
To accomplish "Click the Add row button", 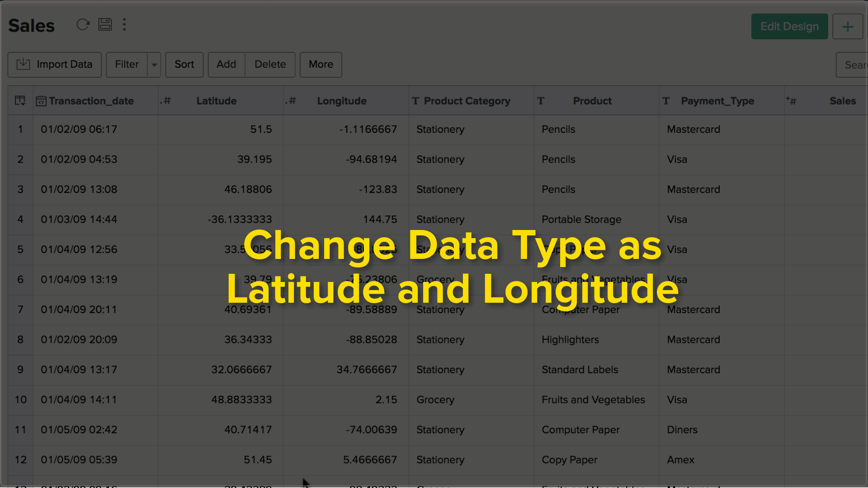I will [226, 64].
